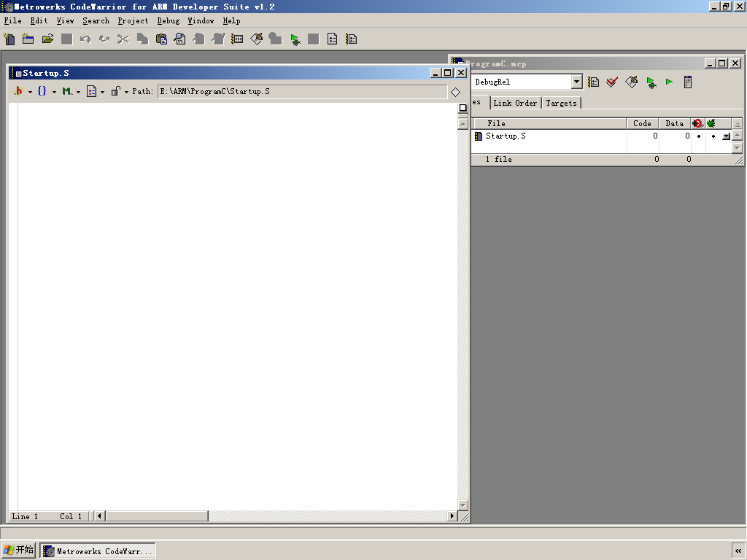Click the Make icon in main toolbar
747x560 pixels.
[256, 39]
